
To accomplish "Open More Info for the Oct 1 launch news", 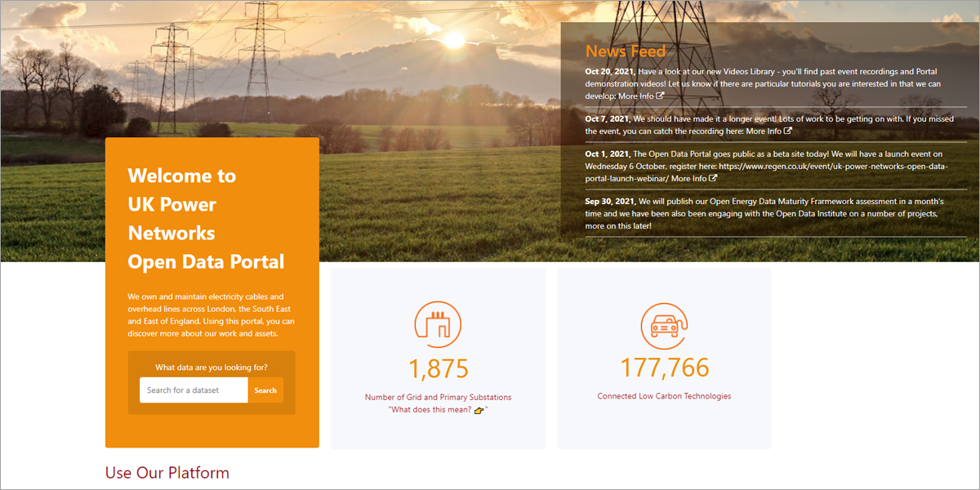I will (x=688, y=178).
